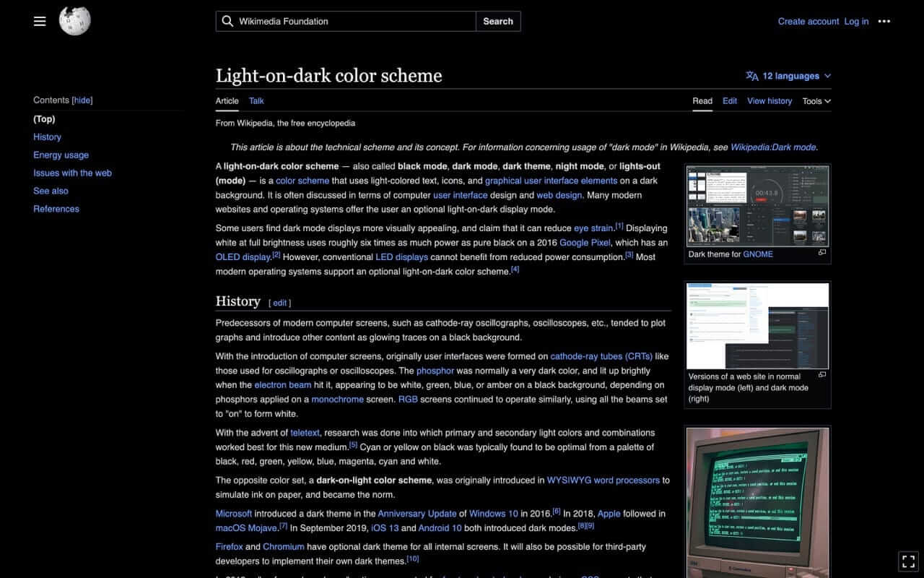The height and width of the screenshot is (578, 924).
Task: Hide the Contents sidebar
Action: coord(82,100)
